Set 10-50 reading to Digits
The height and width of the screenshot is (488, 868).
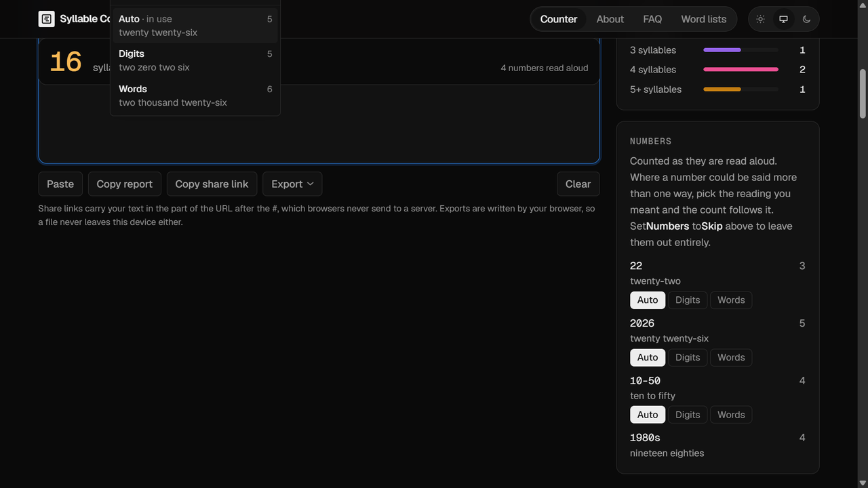pyautogui.click(x=688, y=415)
